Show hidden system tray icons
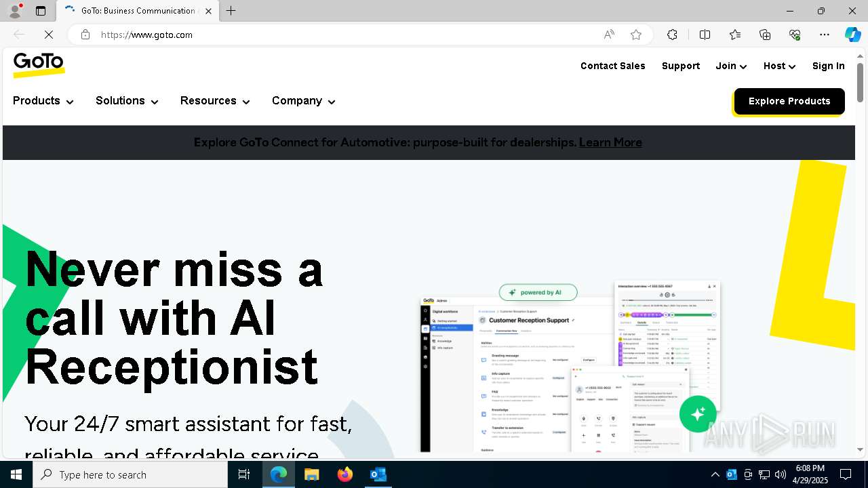 click(x=715, y=474)
